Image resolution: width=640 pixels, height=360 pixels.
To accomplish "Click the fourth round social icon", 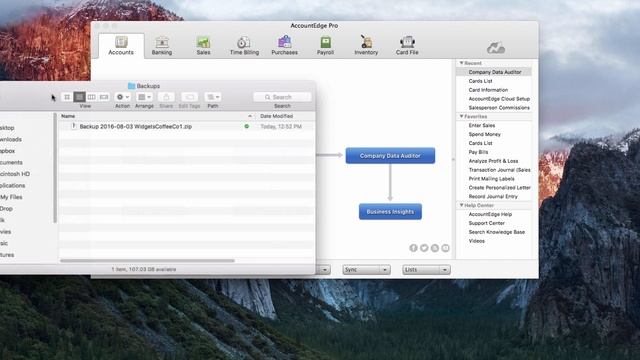I will coord(445,248).
